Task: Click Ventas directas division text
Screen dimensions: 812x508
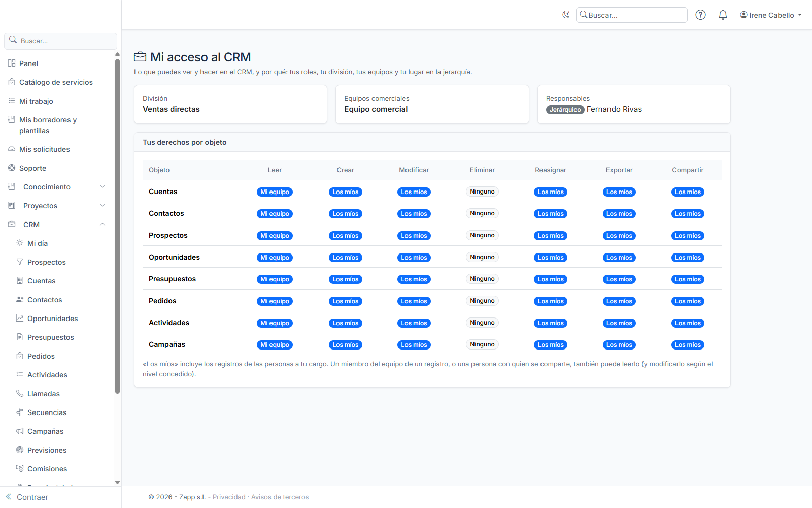Action: point(171,109)
